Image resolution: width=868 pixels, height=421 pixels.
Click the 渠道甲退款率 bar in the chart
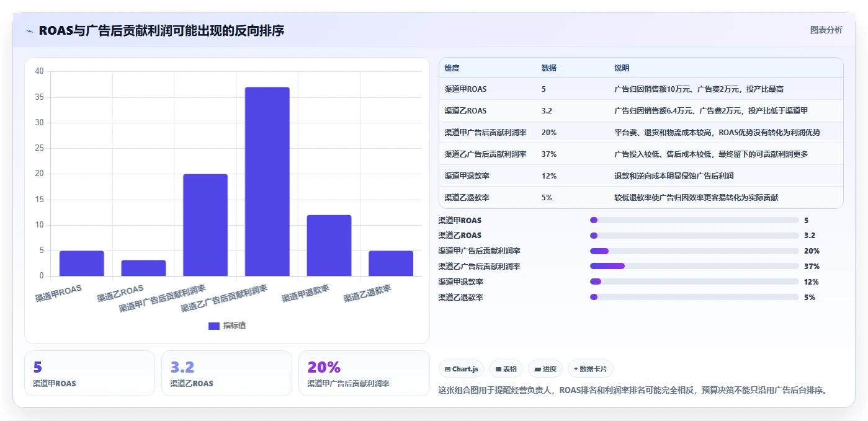point(329,246)
